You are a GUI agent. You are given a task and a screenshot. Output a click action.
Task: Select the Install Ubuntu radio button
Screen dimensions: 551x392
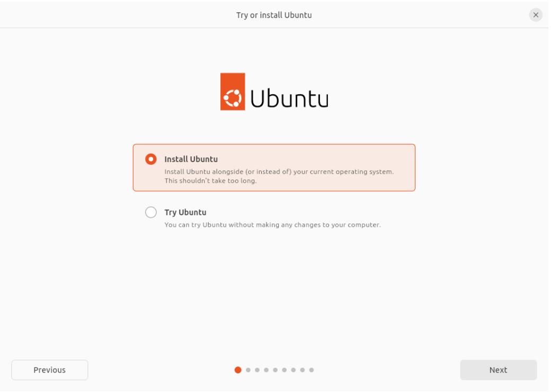pyautogui.click(x=152, y=160)
